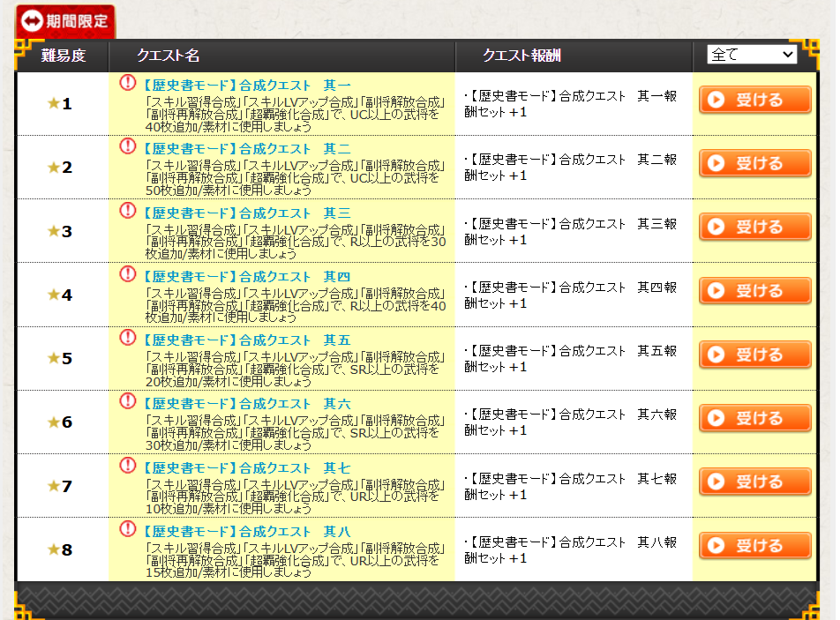Click the star icon for difficulty 6

(x=54, y=422)
